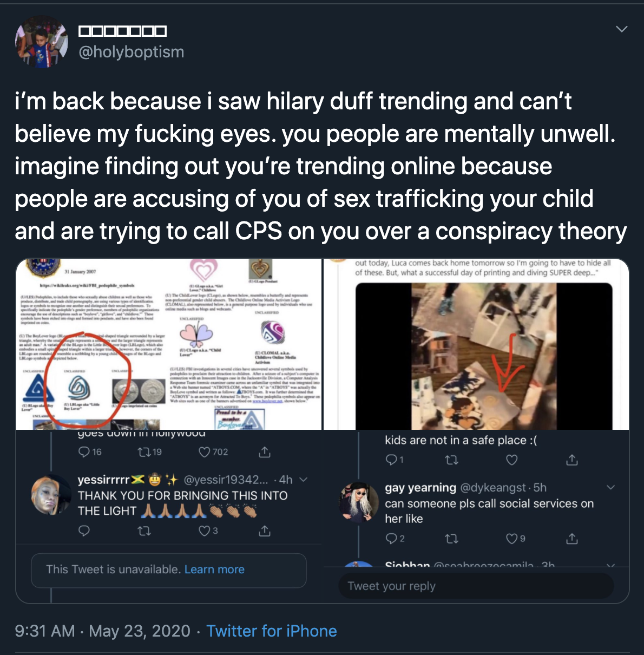Screen dimensions: 644x655
Task: Open the @holyboptism handle link
Action: (132, 52)
